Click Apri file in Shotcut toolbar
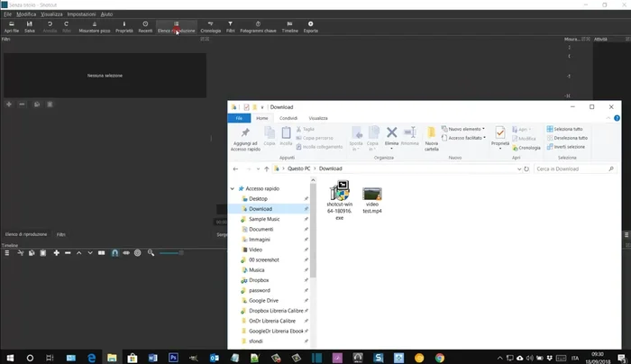 [x=12, y=27]
